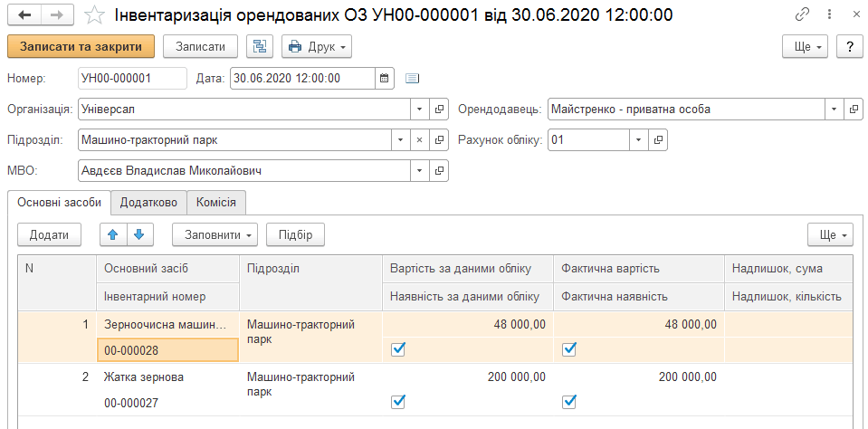Open Підрозділ record with open icon
The height and width of the screenshot is (429, 868).
coord(438,140)
